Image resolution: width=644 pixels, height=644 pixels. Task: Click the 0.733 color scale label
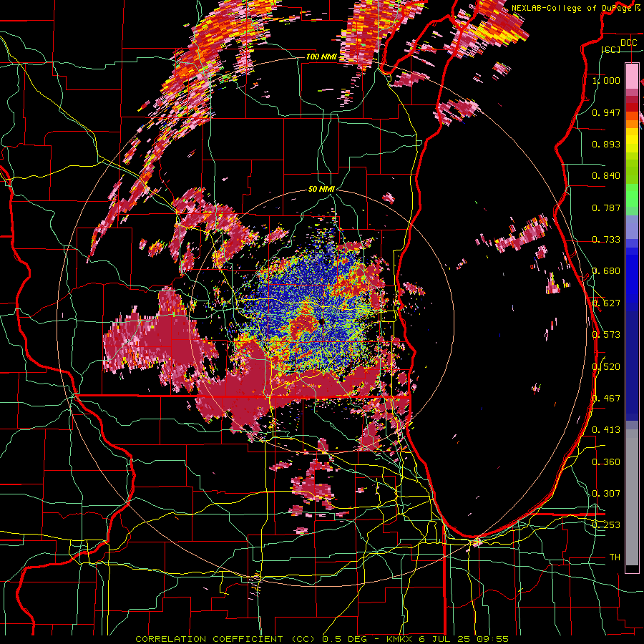606,240
